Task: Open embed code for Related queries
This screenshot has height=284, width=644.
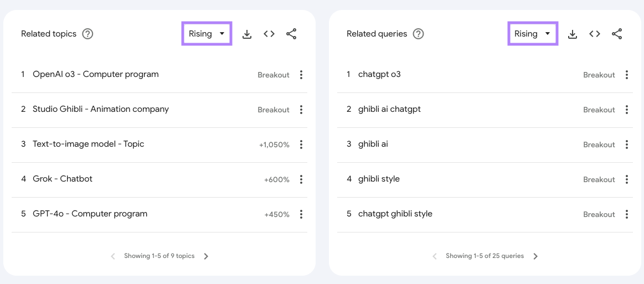Action: 595,34
